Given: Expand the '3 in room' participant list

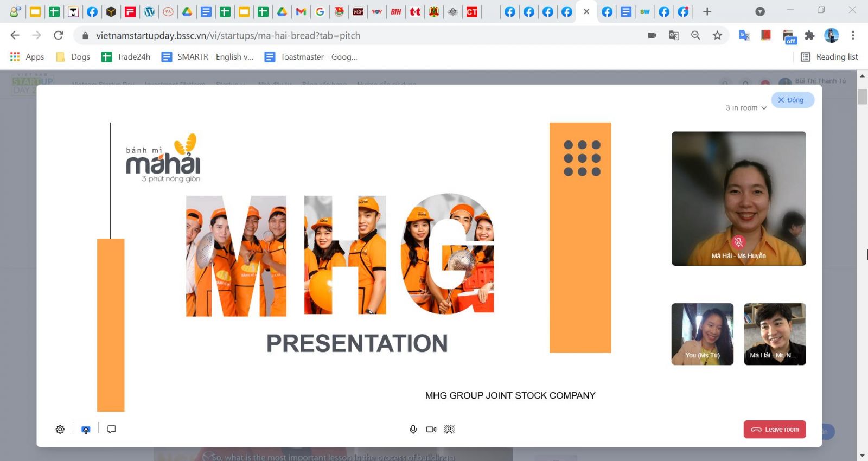Looking at the screenshot, I should [x=746, y=108].
